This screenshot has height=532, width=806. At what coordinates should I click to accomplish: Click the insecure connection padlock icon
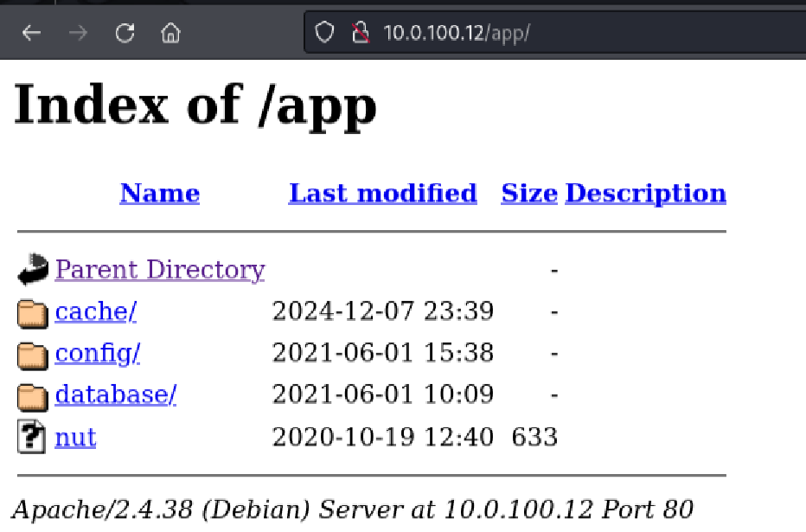[360, 34]
